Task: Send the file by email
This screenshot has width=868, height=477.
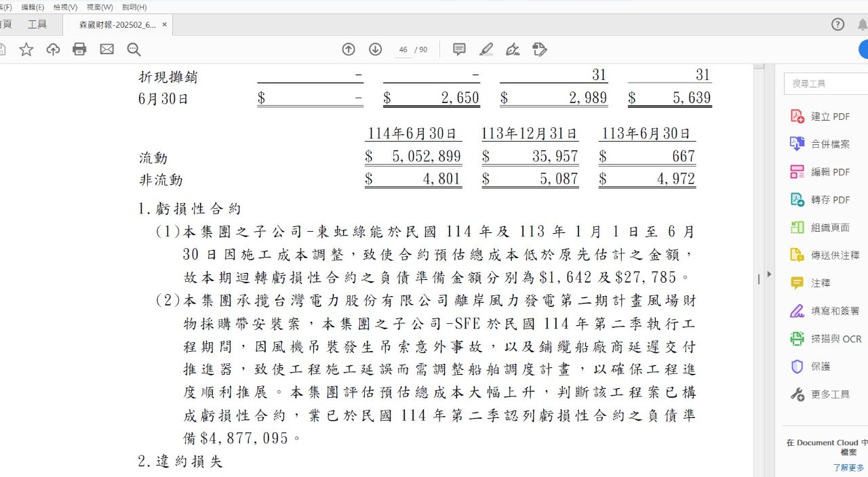Action: tap(106, 49)
